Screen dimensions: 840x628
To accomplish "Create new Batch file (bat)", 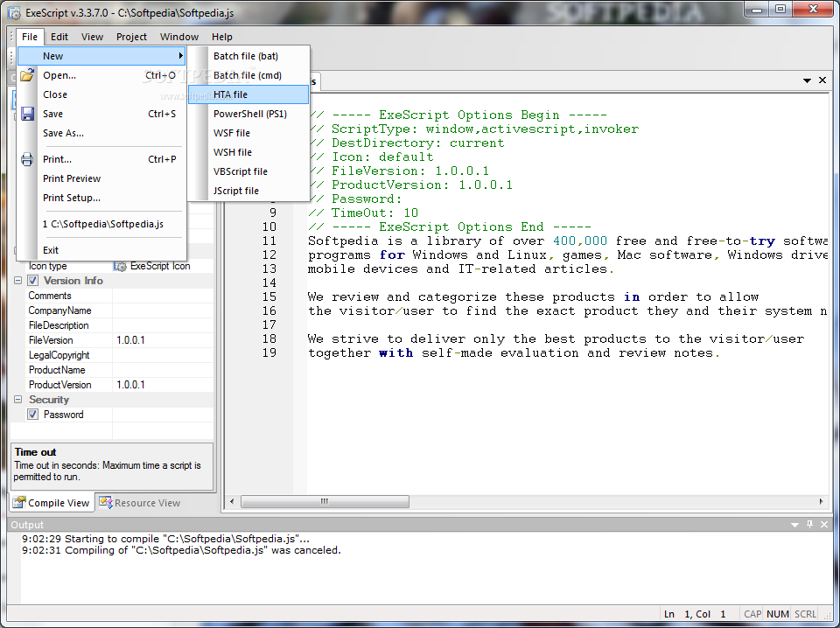I will click(x=249, y=56).
